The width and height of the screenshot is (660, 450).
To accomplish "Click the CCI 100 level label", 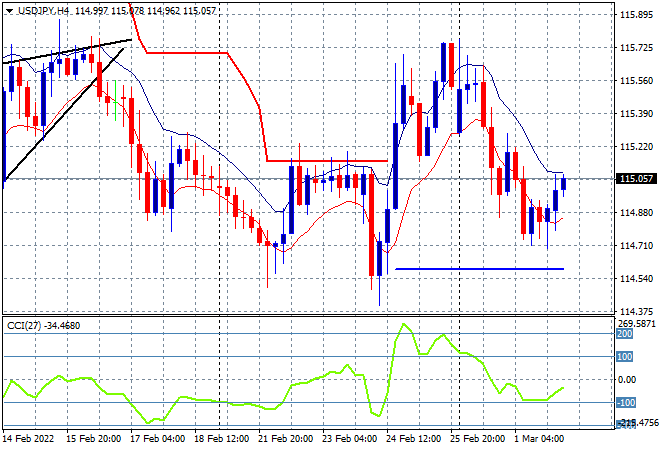I will [x=625, y=357].
